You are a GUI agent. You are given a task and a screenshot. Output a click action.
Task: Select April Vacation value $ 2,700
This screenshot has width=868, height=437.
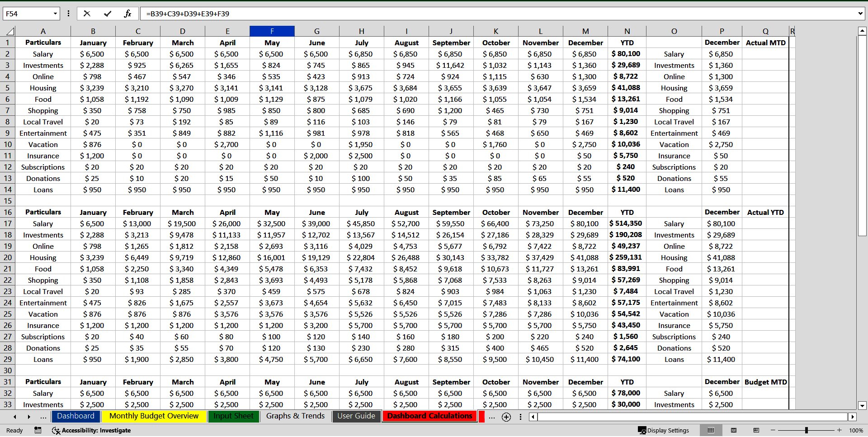coord(227,144)
